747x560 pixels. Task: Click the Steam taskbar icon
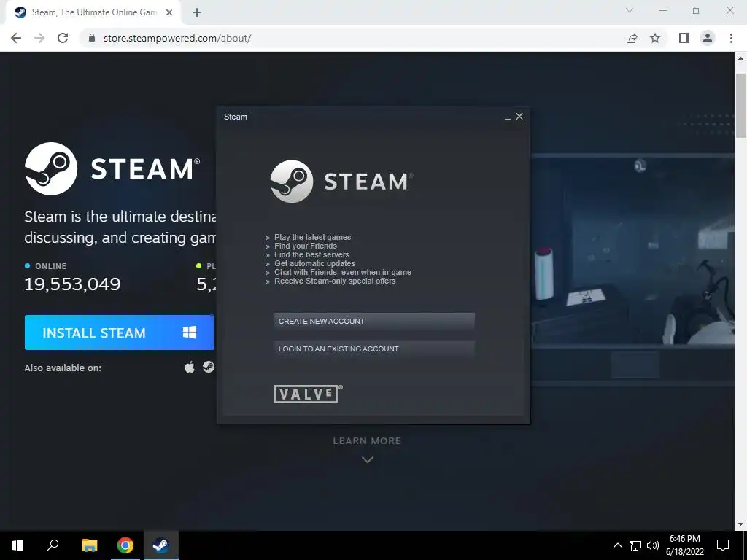tap(161, 545)
